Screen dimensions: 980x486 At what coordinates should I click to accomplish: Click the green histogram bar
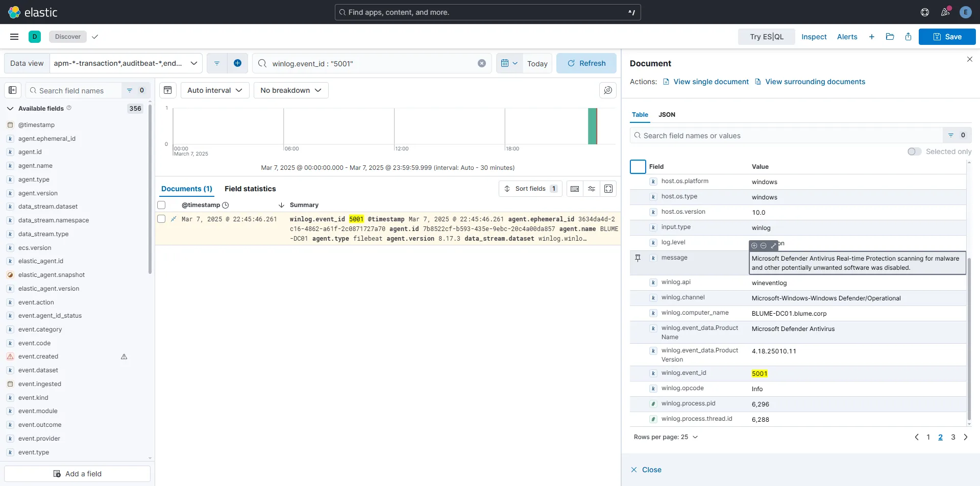(592, 126)
